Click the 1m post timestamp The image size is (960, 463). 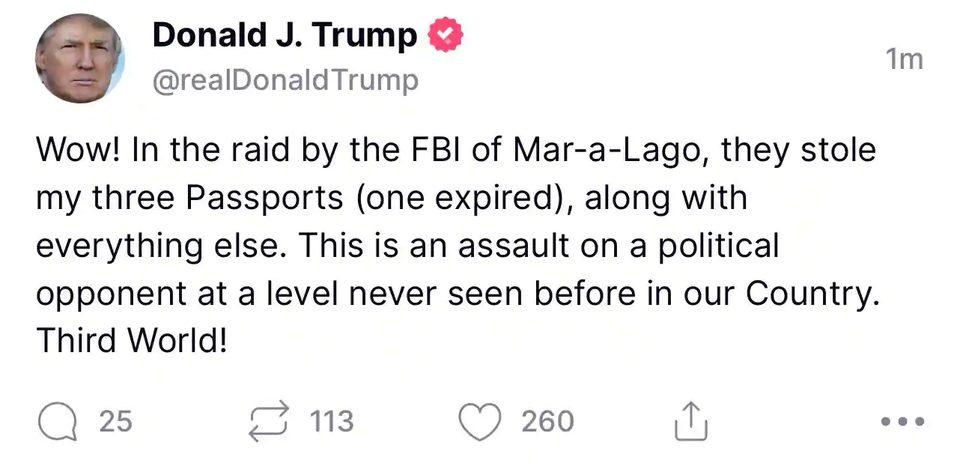pos(904,60)
